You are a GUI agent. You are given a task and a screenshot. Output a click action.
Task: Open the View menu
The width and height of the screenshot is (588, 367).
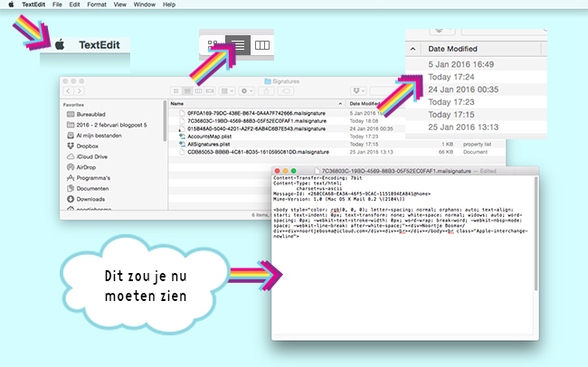click(x=119, y=5)
